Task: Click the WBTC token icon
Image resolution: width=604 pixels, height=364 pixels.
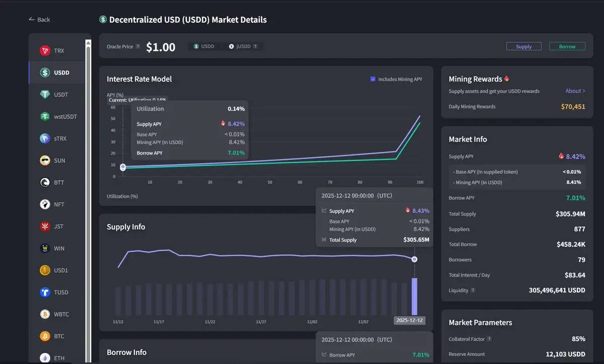Action: click(x=46, y=314)
